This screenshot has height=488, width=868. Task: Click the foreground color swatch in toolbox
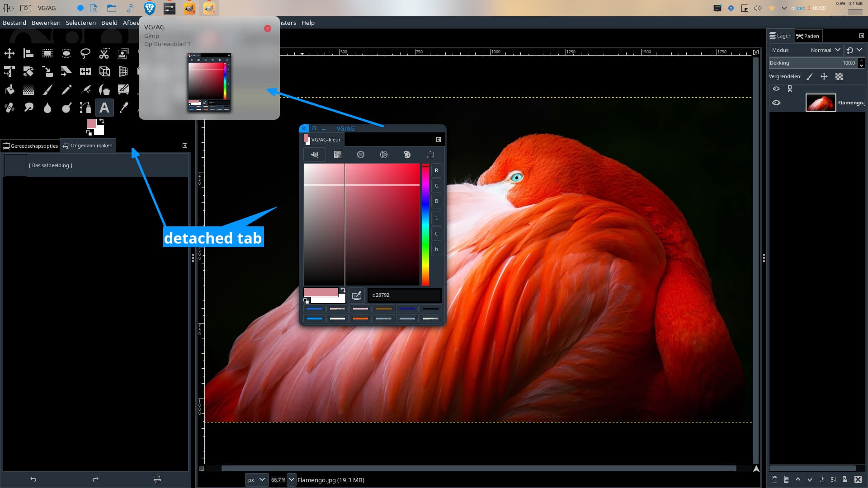[x=91, y=124]
